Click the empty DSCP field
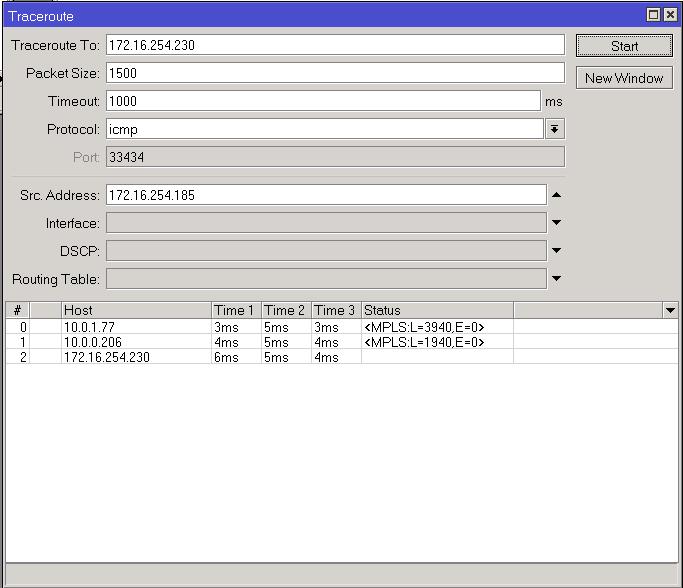 (326, 250)
